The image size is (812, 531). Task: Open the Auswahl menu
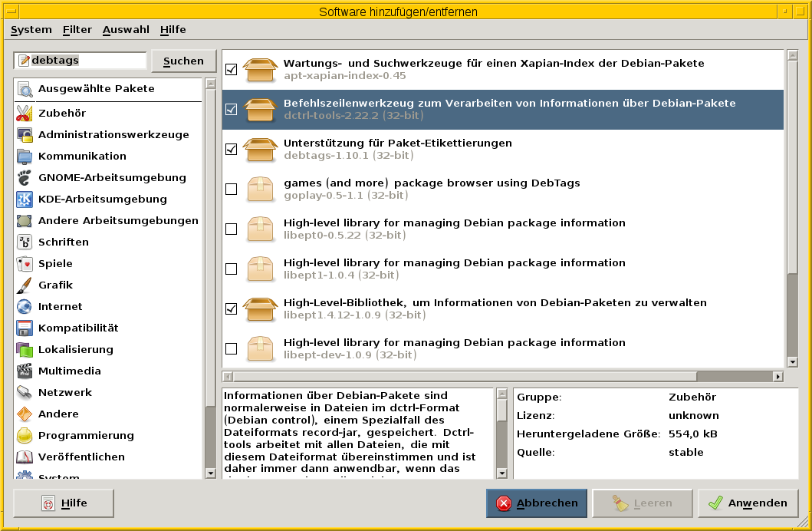pos(126,29)
